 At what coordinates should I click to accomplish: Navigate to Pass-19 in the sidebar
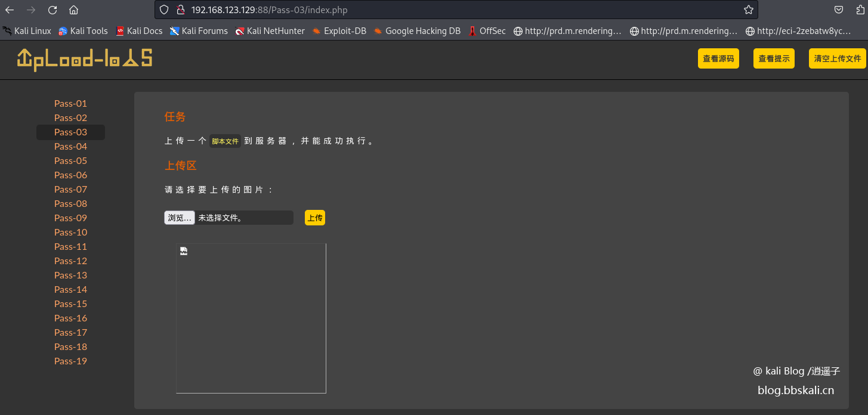pyautogui.click(x=70, y=361)
